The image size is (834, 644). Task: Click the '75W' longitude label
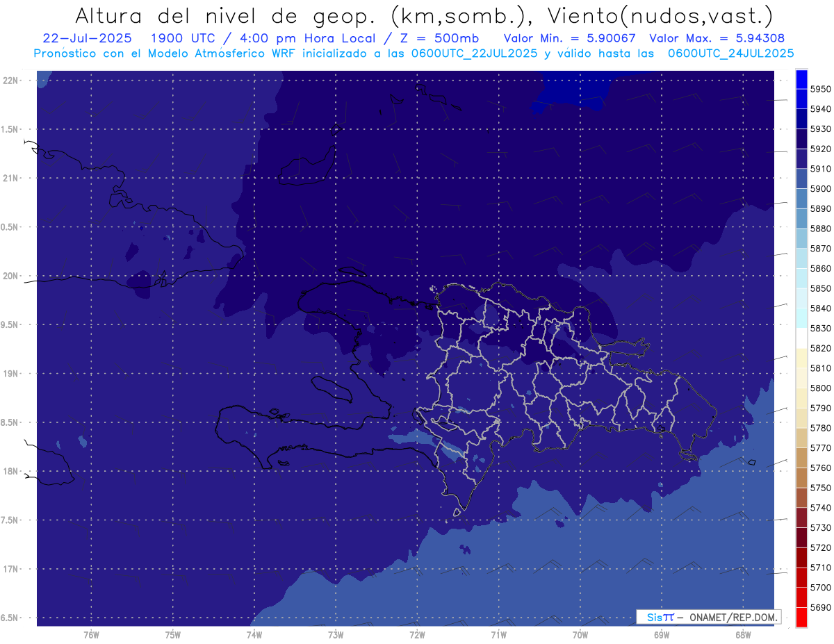pos(173,635)
